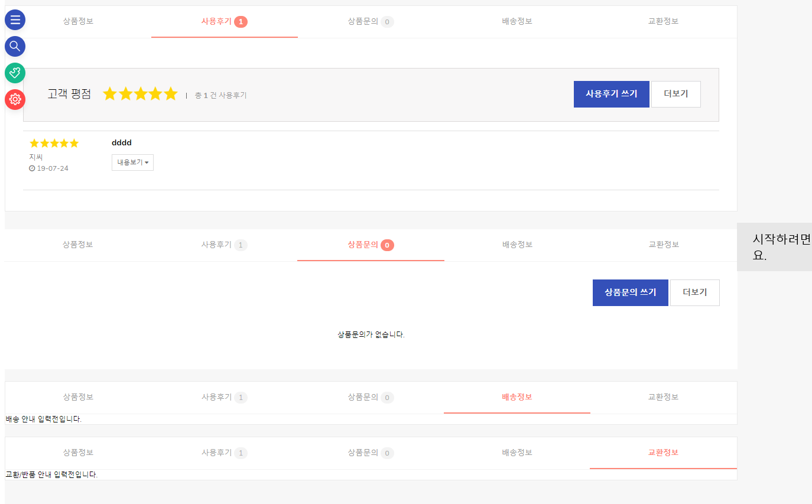Switch to the red highlighted 배송정보 tab
This screenshot has width=812, height=504.
pos(517,397)
